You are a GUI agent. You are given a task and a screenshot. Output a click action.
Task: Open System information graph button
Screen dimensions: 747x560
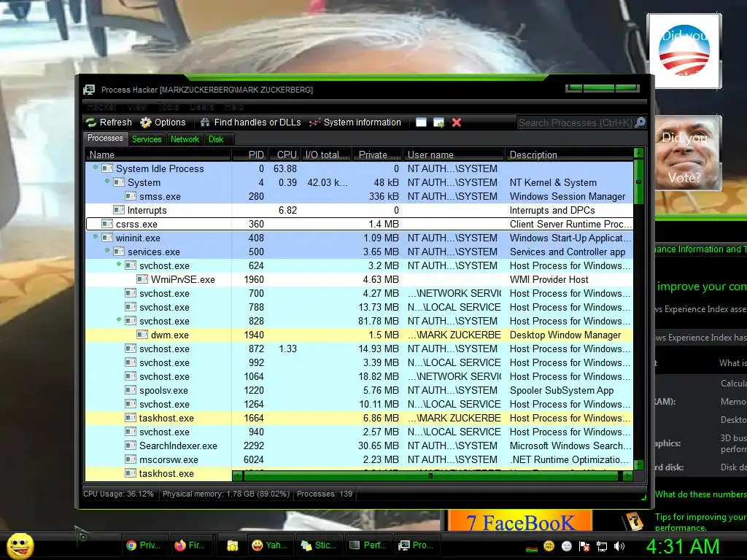coord(355,122)
